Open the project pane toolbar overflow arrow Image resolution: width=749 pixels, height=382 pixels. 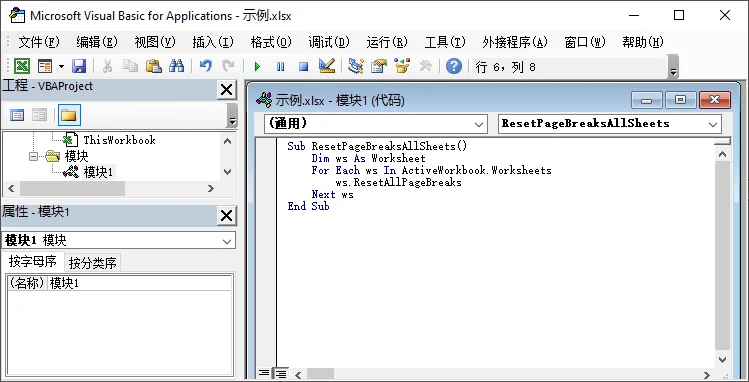coord(232,115)
